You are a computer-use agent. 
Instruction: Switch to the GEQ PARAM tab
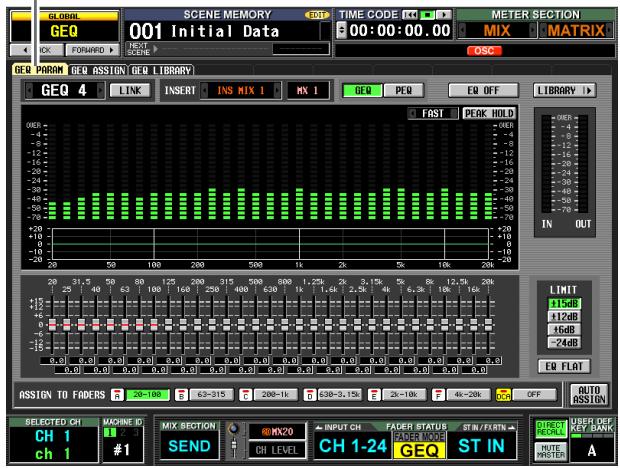(x=39, y=70)
